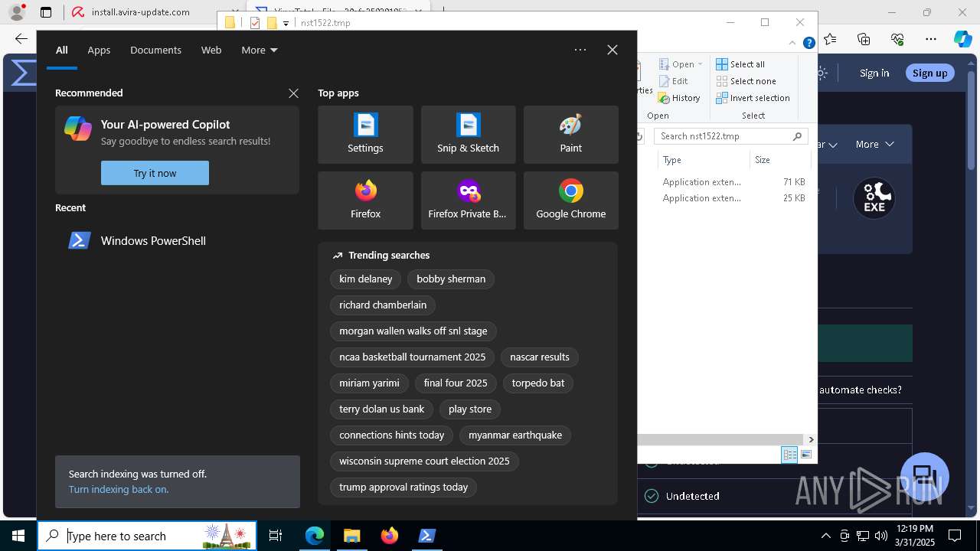The image size is (980, 551).
Task: Click Invert selection in Explorer ribbon
Action: point(753,98)
